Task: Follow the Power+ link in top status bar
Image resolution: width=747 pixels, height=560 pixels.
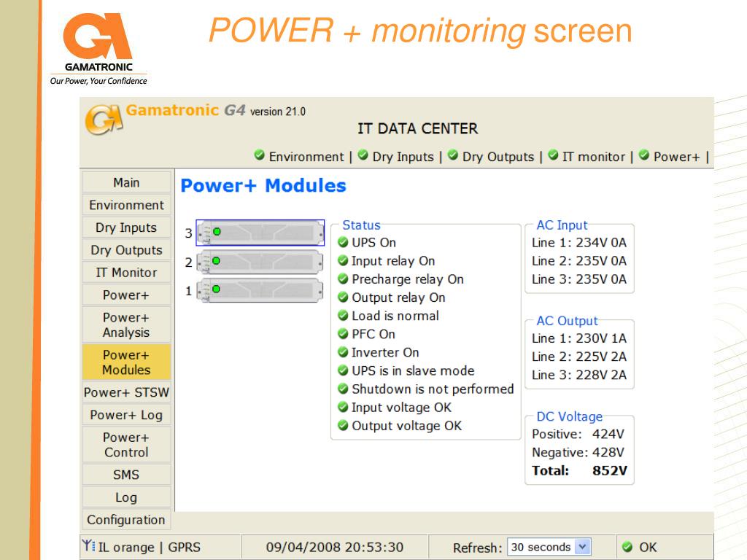Action: click(x=676, y=157)
